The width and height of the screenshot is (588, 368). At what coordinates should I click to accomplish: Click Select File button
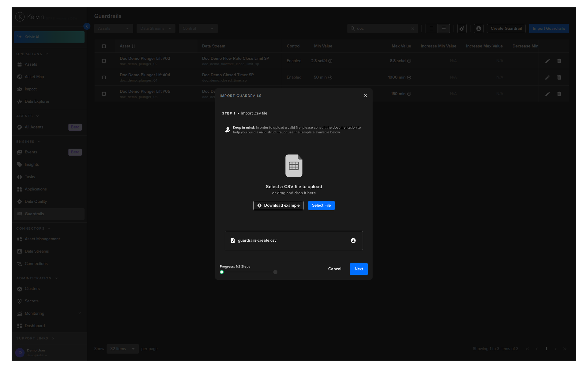(321, 205)
